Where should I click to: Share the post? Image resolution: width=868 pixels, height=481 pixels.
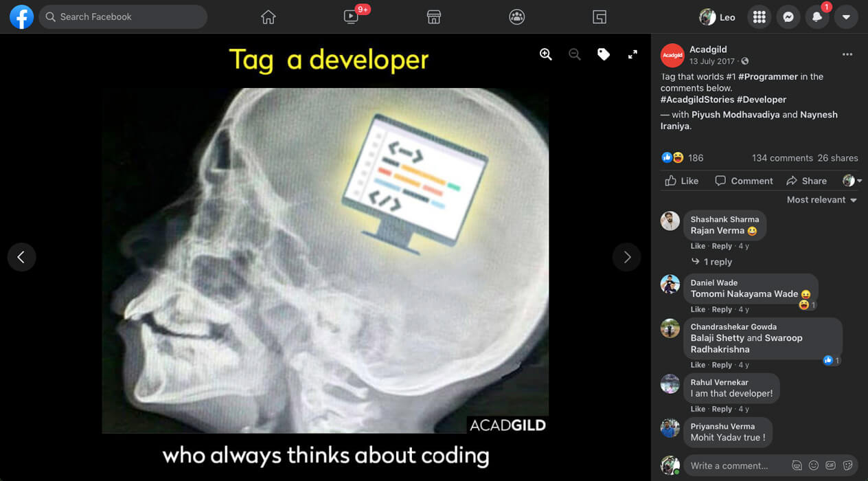806,181
